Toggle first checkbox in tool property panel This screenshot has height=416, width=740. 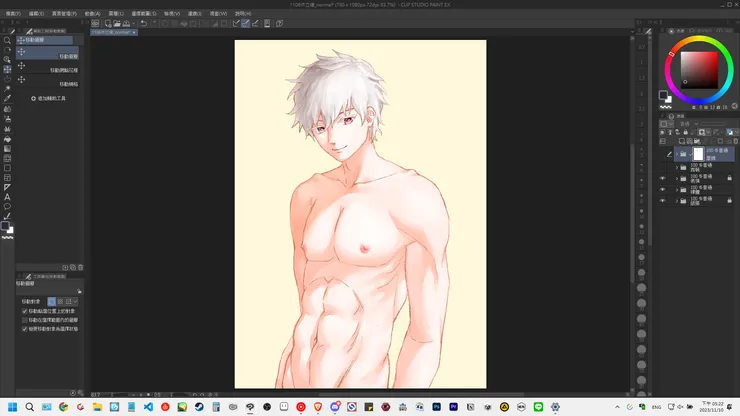(25, 311)
